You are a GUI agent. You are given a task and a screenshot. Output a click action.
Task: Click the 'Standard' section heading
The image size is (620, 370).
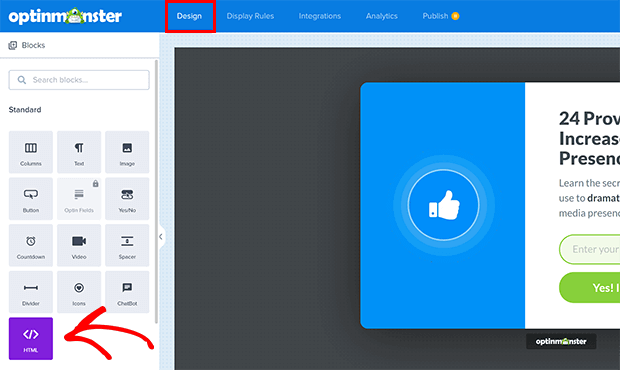click(x=25, y=110)
